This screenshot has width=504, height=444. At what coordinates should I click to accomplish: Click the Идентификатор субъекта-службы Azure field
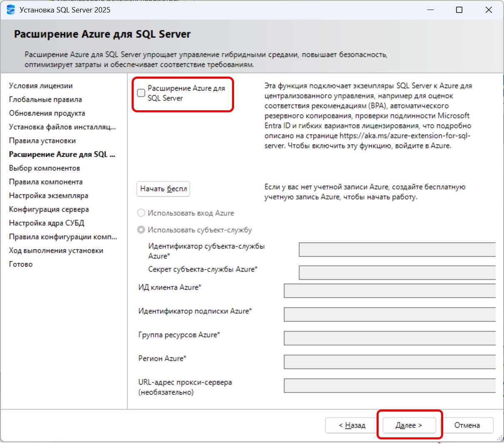point(397,250)
